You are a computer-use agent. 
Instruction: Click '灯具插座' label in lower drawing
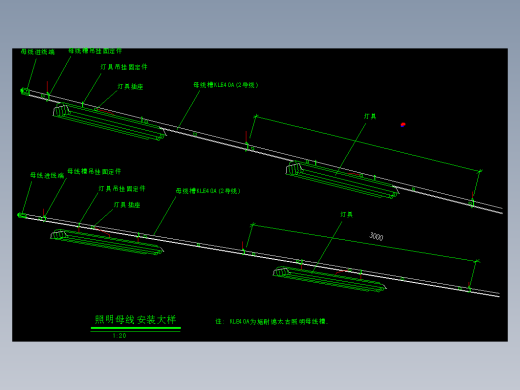coord(127,205)
